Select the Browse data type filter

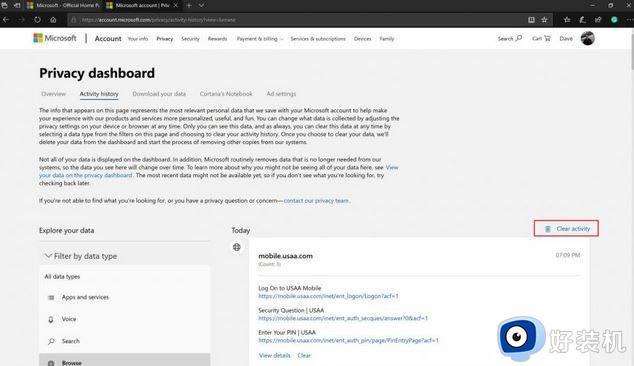coord(125,361)
